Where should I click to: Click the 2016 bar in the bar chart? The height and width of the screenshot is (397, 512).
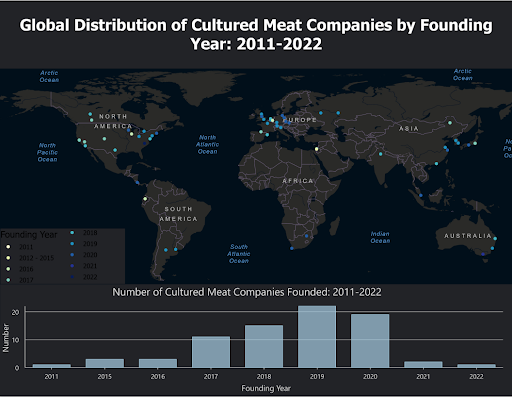click(158, 363)
